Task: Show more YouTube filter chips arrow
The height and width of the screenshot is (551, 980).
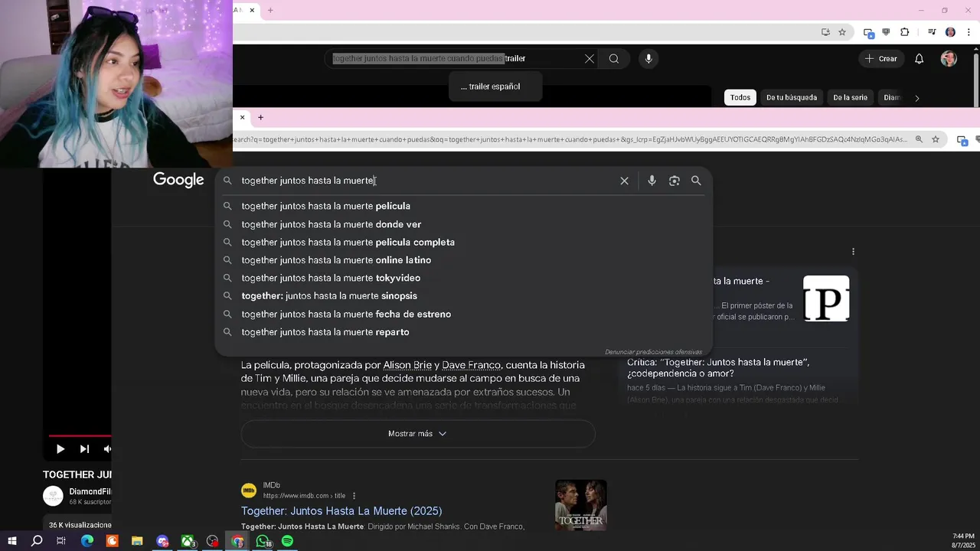Action: pyautogui.click(x=916, y=98)
